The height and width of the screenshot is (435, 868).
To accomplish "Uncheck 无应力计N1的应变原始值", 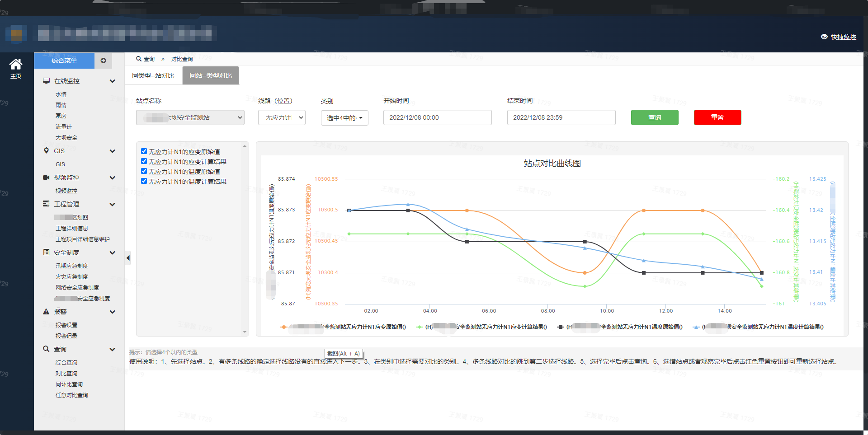I will click(144, 151).
